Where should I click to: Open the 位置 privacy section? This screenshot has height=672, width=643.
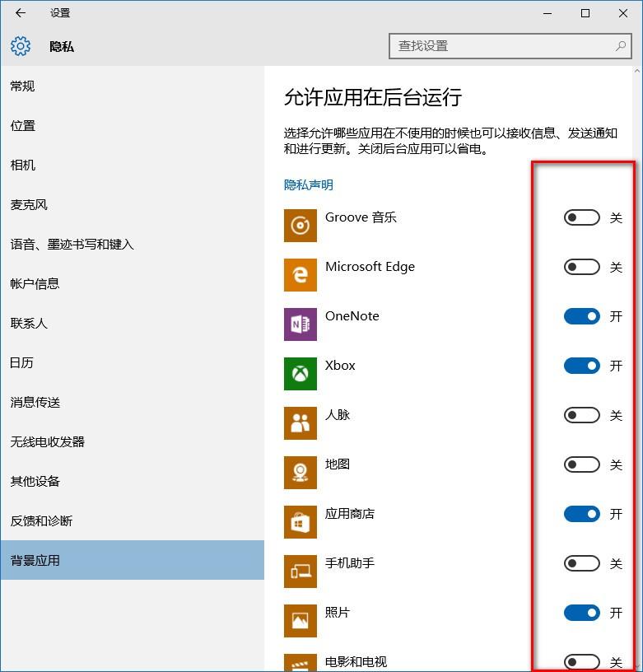pyautogui.click(x=23, y=126)
